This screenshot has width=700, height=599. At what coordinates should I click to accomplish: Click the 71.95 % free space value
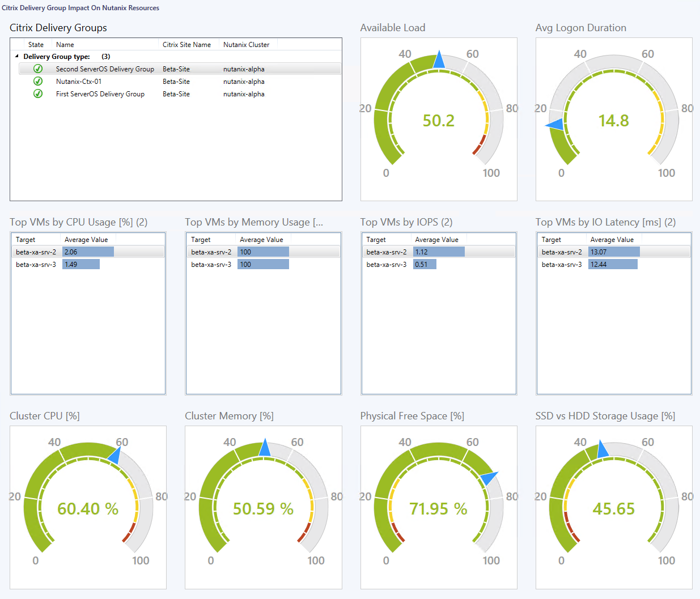click(439, 509)
